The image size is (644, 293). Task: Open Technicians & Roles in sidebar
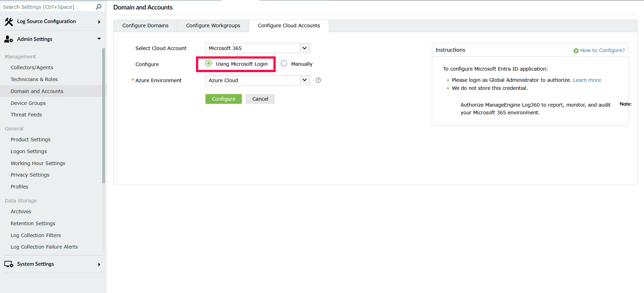[34, 79]
